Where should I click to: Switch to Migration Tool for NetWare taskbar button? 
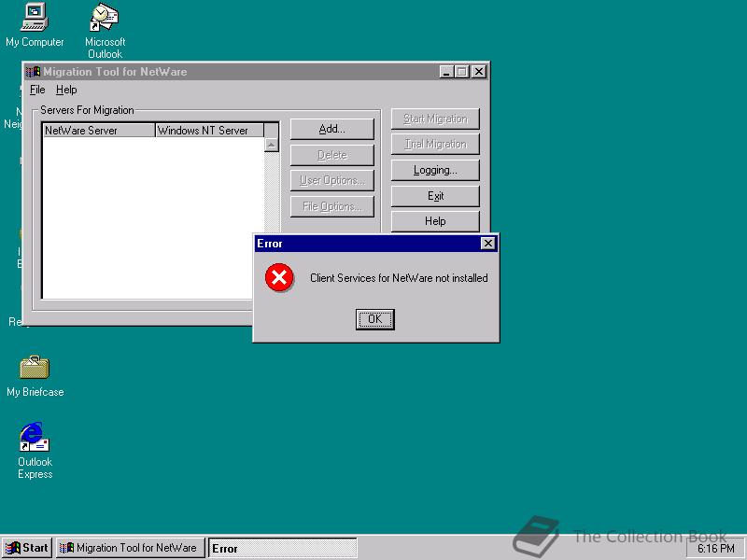tap(130, 548)
